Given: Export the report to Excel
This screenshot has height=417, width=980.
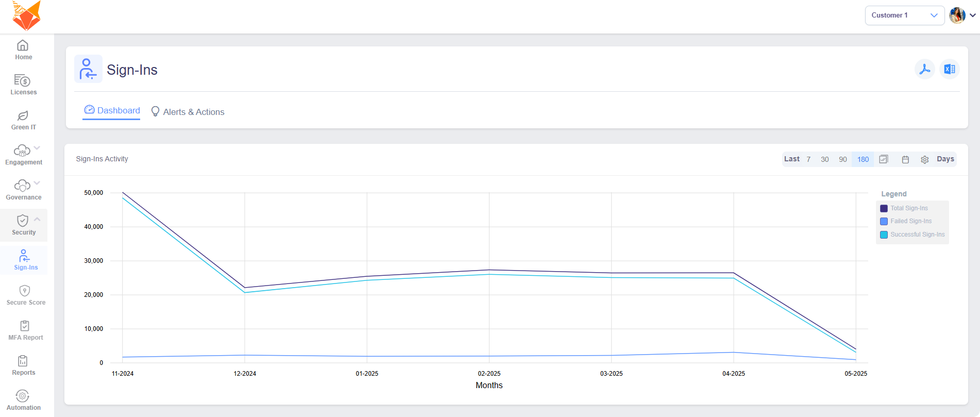Looking at the screenshot, I should click(949, 69).
